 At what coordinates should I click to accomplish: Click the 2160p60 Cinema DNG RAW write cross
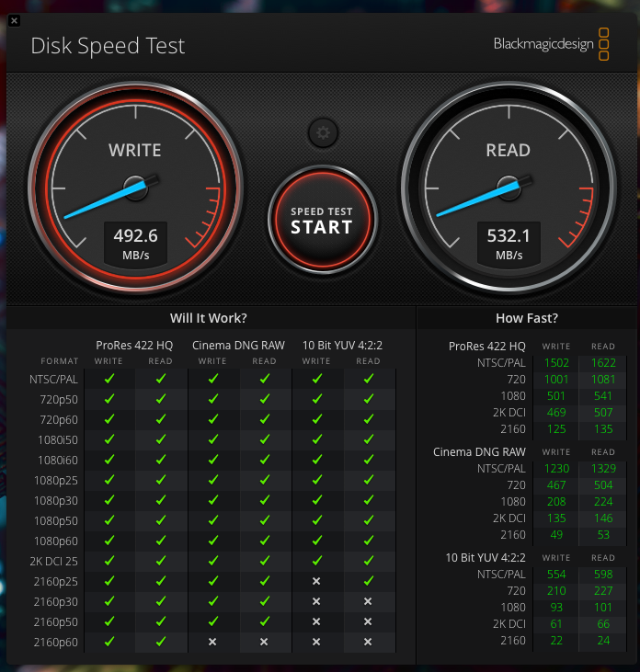212,642
